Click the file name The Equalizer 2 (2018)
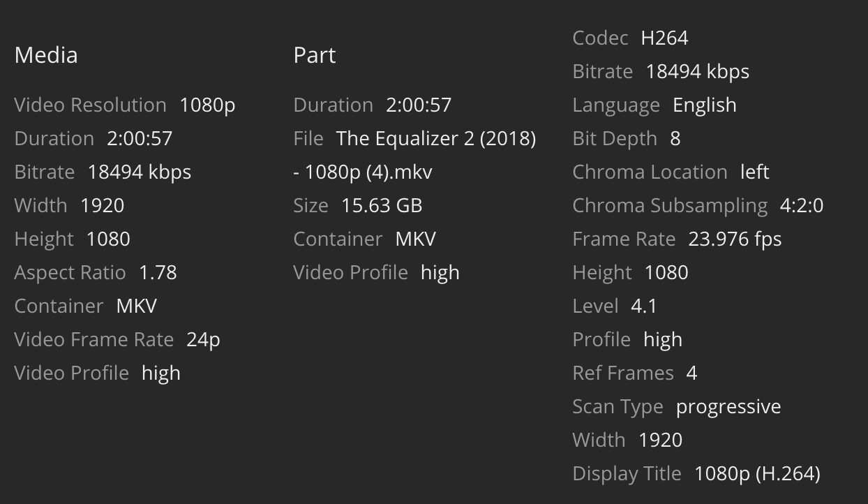 coord(435,139)
